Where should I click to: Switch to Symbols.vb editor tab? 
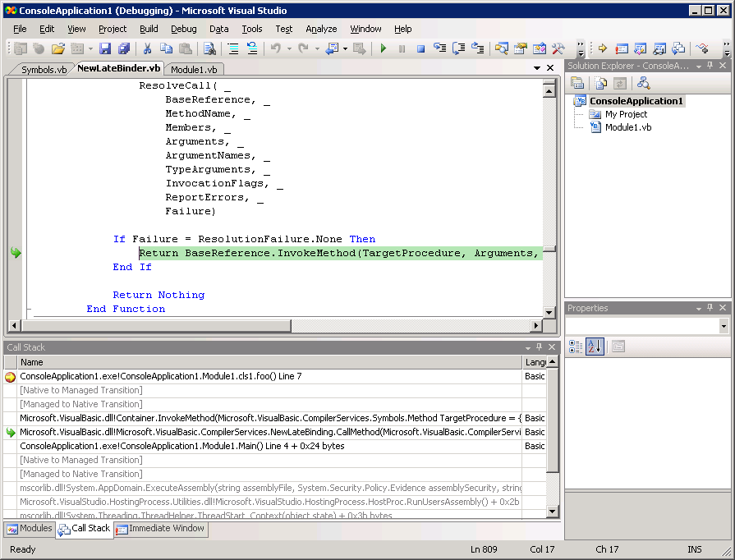[x=44, y=69]
